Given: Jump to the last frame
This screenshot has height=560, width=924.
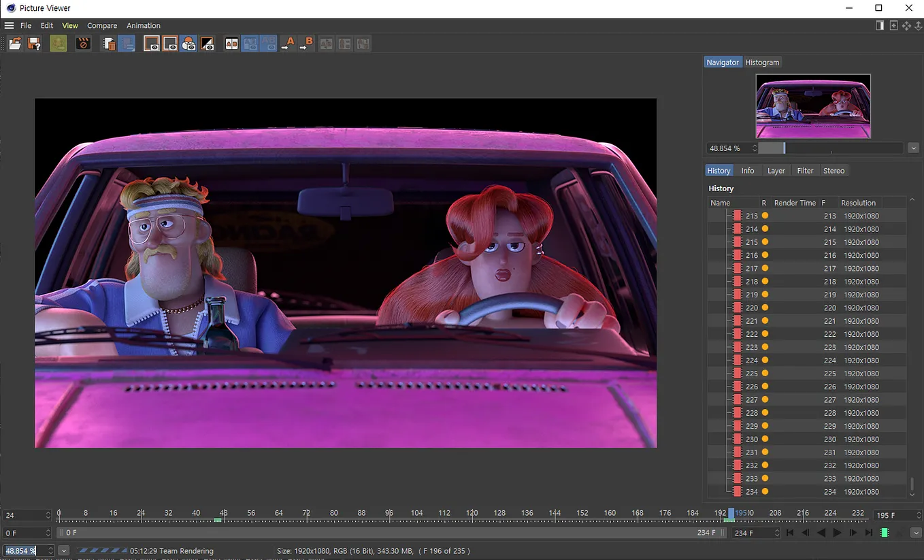Looking at the screenshot, I should point(868,533).
